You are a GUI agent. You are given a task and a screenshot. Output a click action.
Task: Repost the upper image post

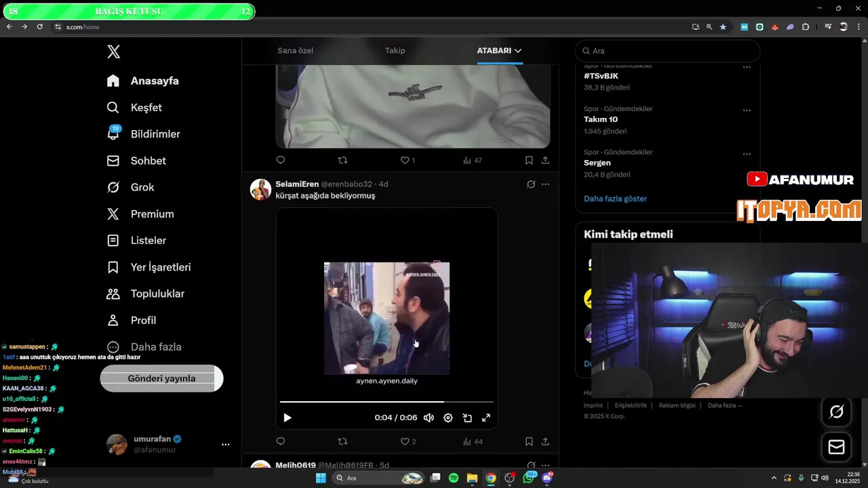pos(342,160)
